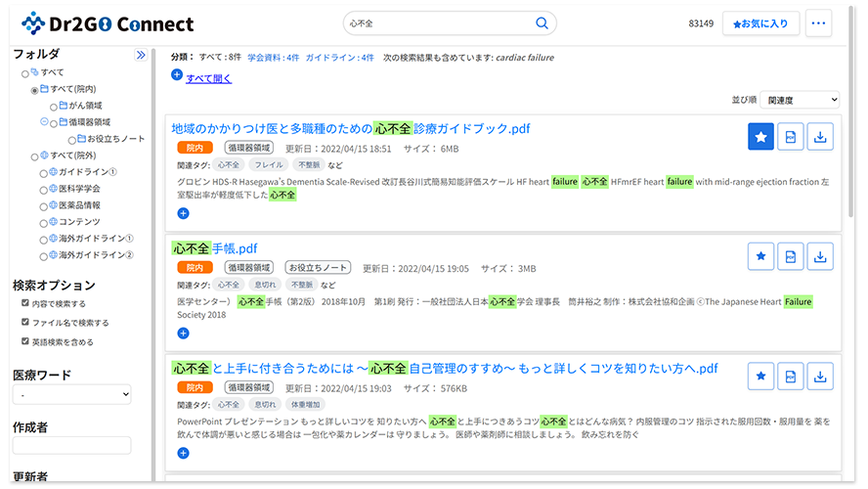Click フレイル tag on first result

pos(269,165)
